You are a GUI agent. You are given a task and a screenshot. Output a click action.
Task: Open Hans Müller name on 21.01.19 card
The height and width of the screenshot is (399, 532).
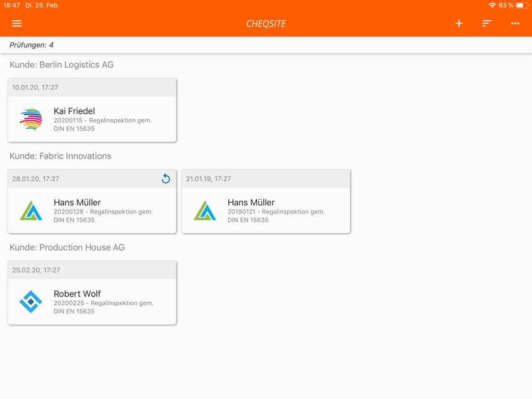pyautogui.click(x=251, y=203)
